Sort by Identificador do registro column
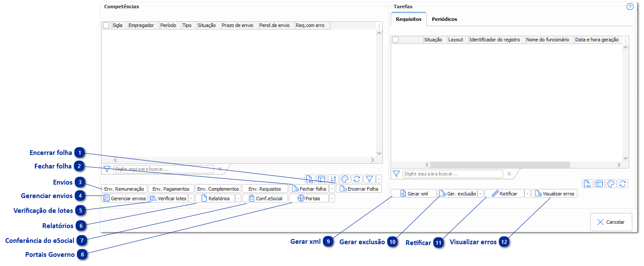This screenshot has height=266, width=644. [x=497, y=40]
